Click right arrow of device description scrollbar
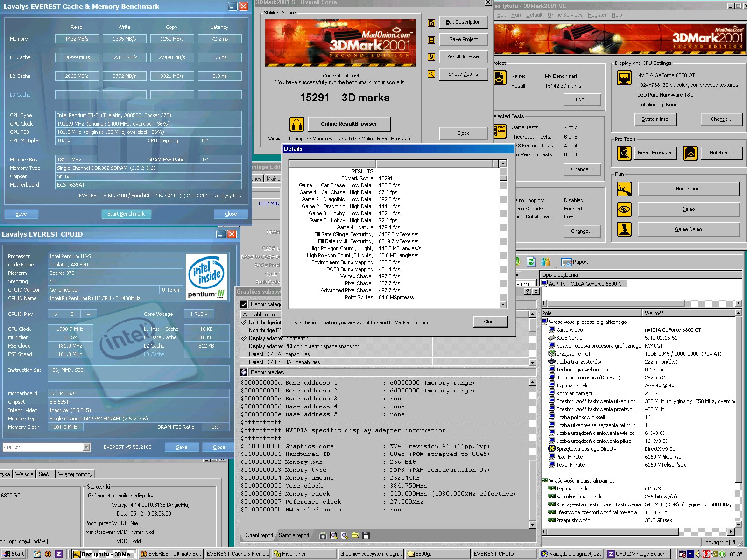The width and height of the screenshot is (747, 560). coord(739,303)
